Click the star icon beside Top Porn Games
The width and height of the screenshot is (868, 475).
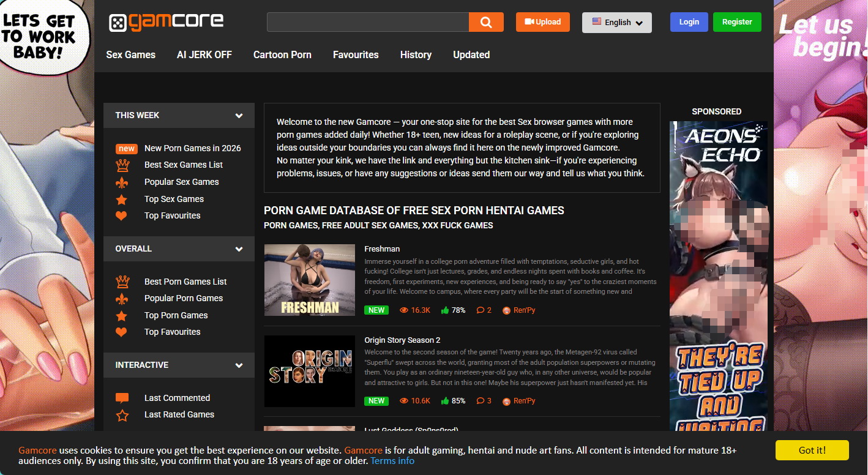tap(121, 316)
